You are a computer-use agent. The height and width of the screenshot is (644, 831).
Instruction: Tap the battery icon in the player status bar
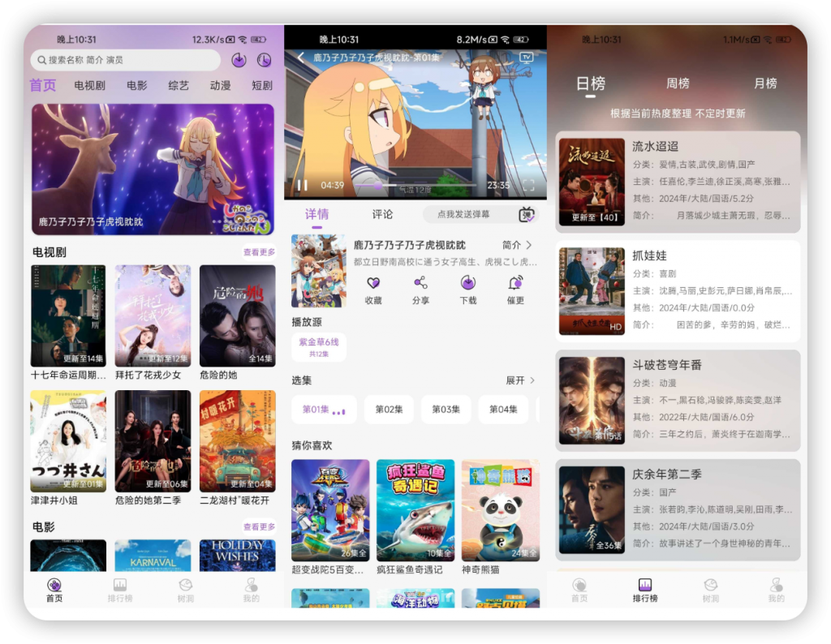(x=521, y=40)
